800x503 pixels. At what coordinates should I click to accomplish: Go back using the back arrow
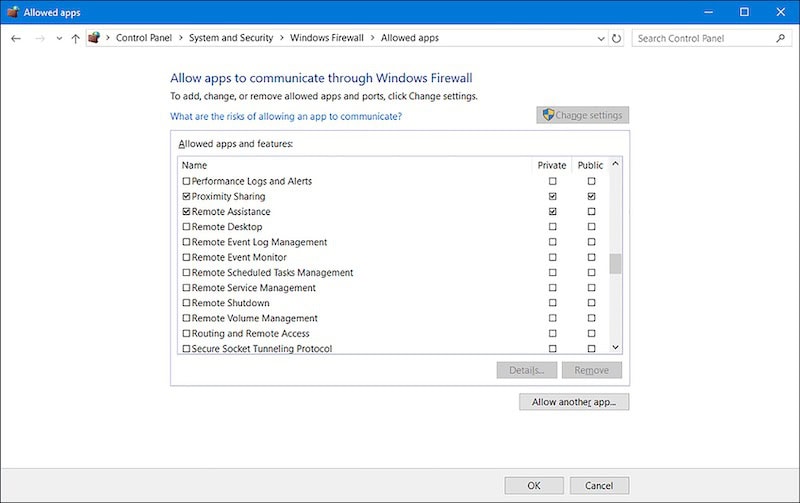point(16,38)
